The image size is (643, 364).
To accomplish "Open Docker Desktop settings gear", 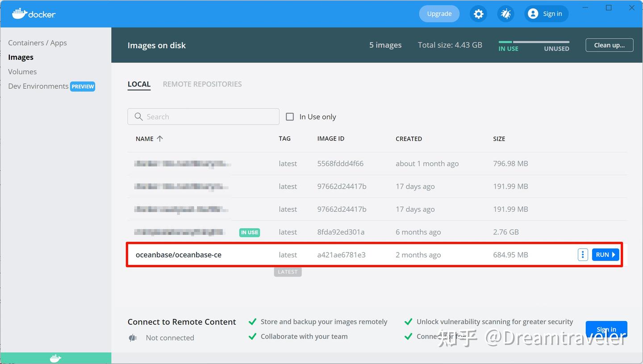I will pyautogui.click(x=478, y=14).
